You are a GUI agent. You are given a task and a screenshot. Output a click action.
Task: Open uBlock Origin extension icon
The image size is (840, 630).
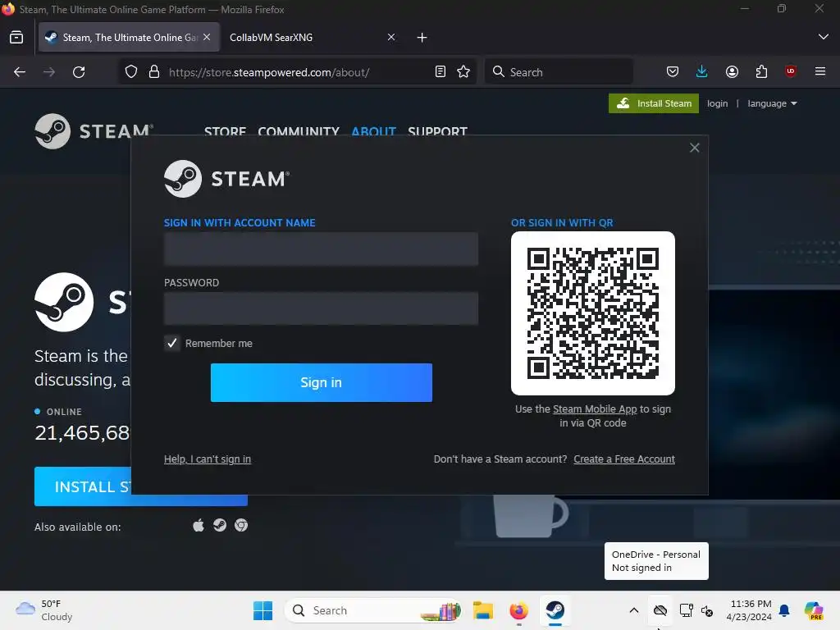coord(791,72)
